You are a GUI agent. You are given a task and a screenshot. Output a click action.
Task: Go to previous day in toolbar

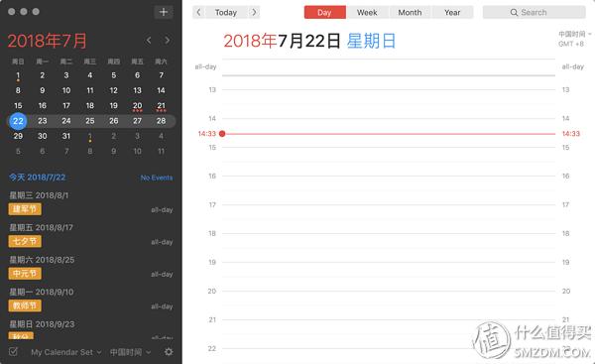[x=198, y=13]
